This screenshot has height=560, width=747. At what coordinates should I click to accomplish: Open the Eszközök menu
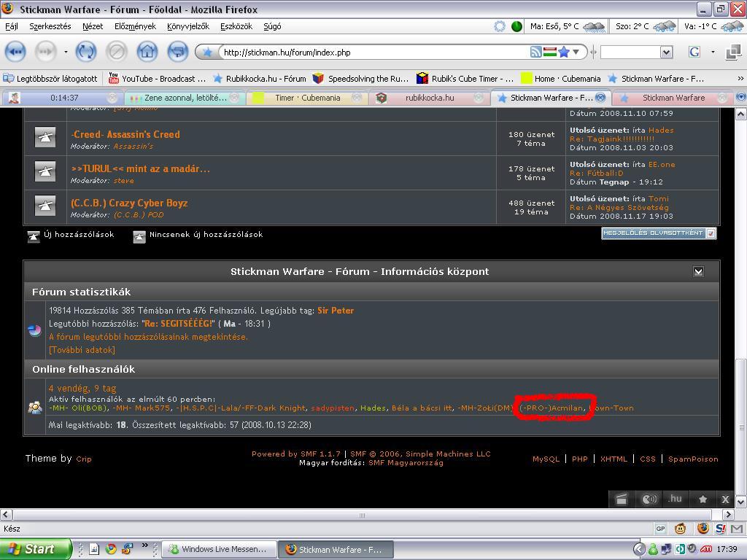(236, 26)
